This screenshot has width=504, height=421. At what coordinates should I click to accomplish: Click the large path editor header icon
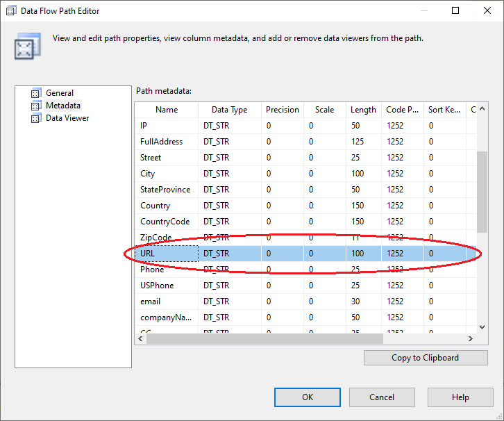pos(24,47)
